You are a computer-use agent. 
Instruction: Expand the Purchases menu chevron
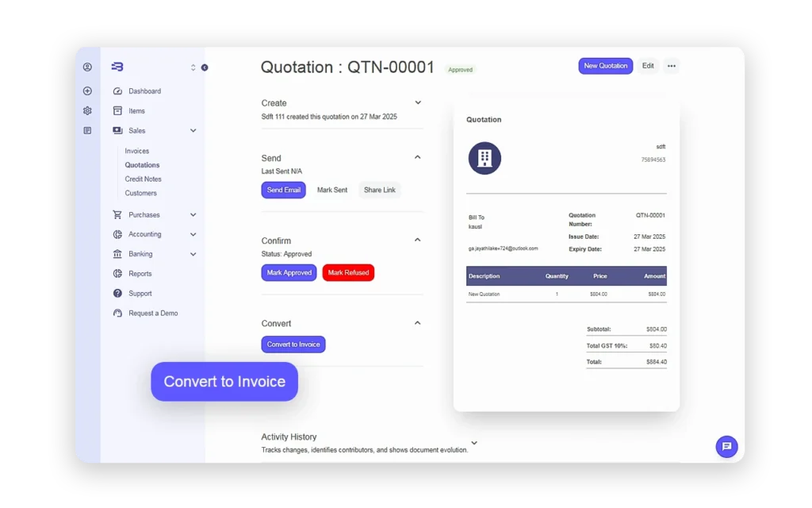[x=193, y=214]
